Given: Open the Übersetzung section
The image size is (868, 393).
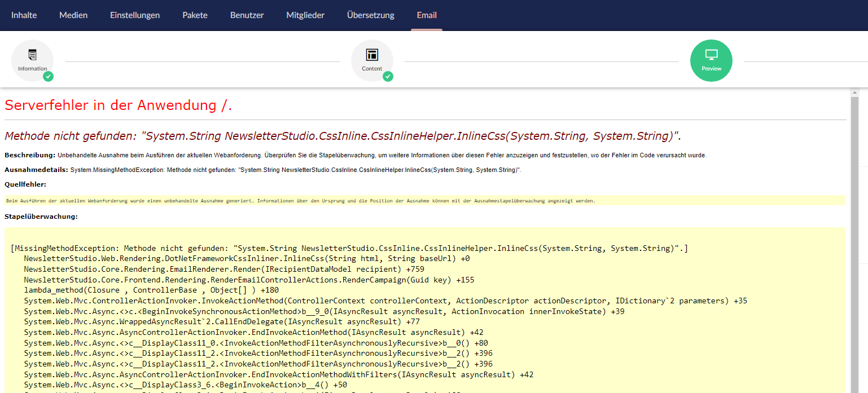Looking at the screenshot, I should pos(371,15).
